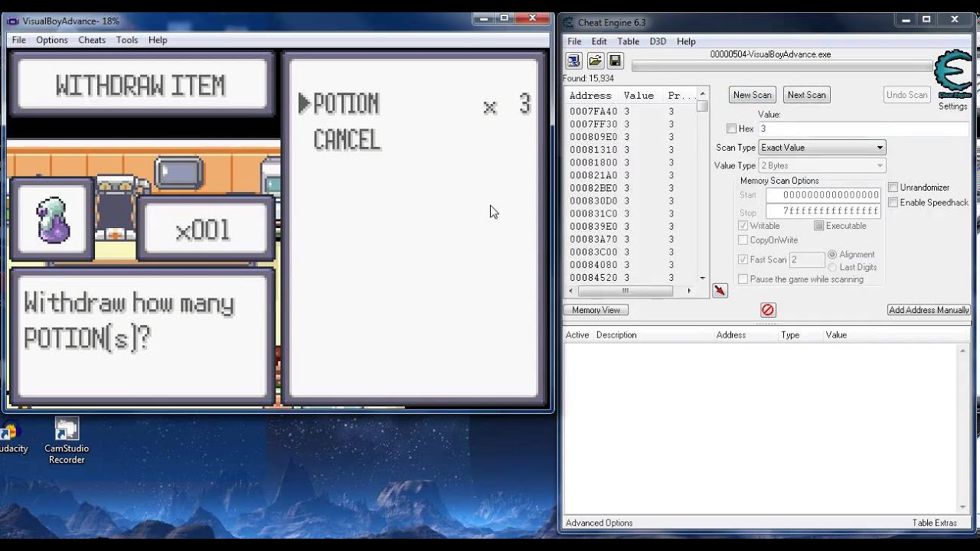The image size is (980, 551).
Task: Toggle the CopyOnWrite checkbox
Action: tap(743, 240)
